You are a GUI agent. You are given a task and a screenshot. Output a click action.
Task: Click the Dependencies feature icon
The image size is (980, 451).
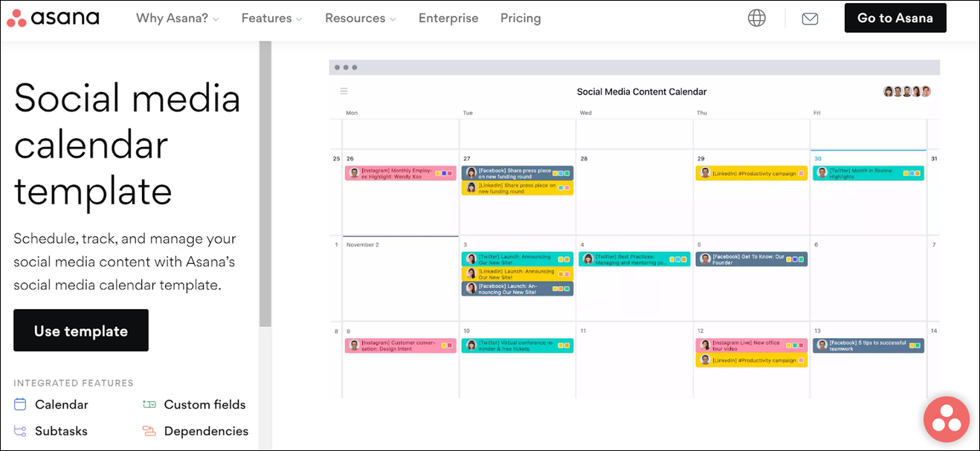pos(149,431)
